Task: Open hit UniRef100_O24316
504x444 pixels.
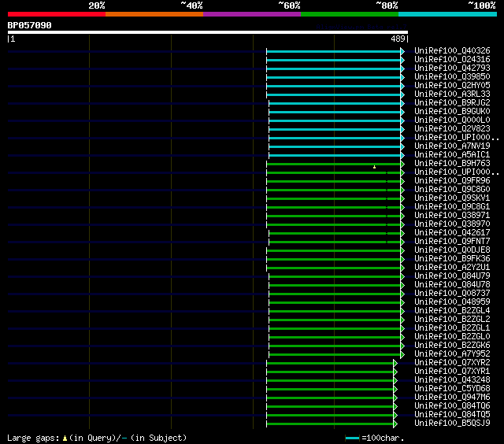Action: pyautogui.click(x=452, y=59)
